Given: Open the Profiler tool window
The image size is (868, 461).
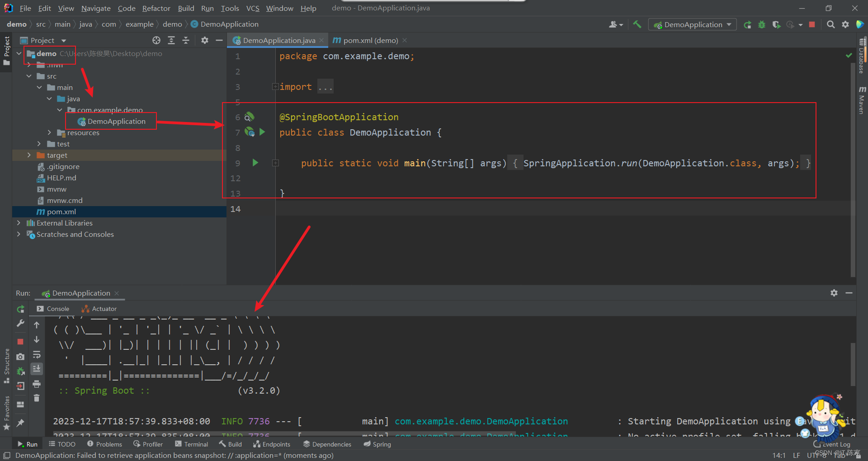Looking at the screenshot, I should point(148,444).
